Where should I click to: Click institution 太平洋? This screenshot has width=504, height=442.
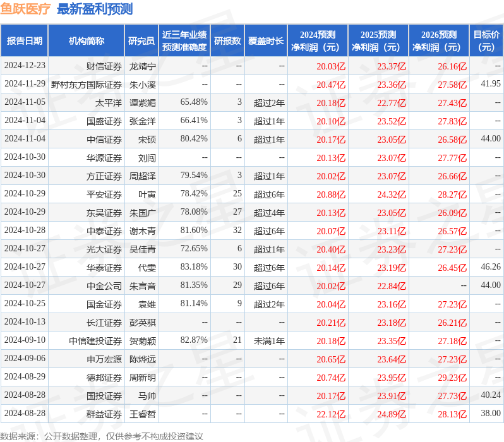point(109,103)
